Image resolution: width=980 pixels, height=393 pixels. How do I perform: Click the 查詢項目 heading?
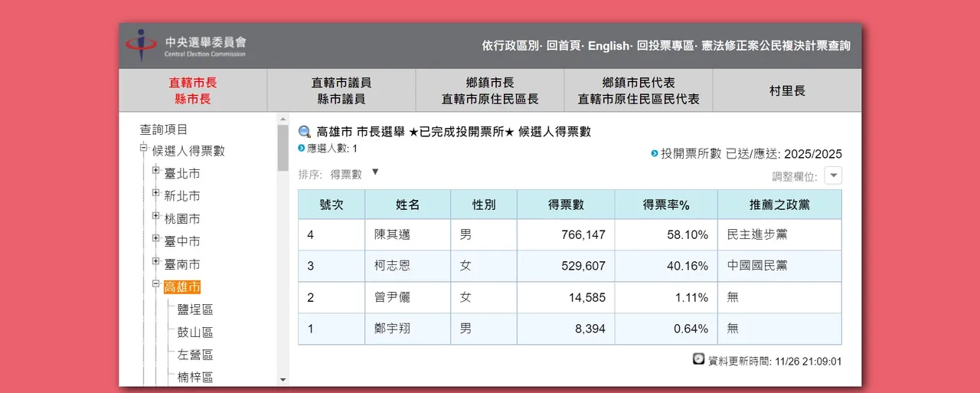coord(163,130)
